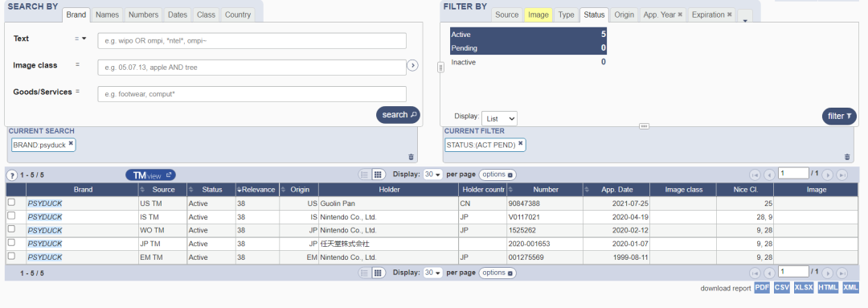Close the App. Year filter tab
Image resolution: width=868 pixels, height=308 pixels.
pos(680,15)
